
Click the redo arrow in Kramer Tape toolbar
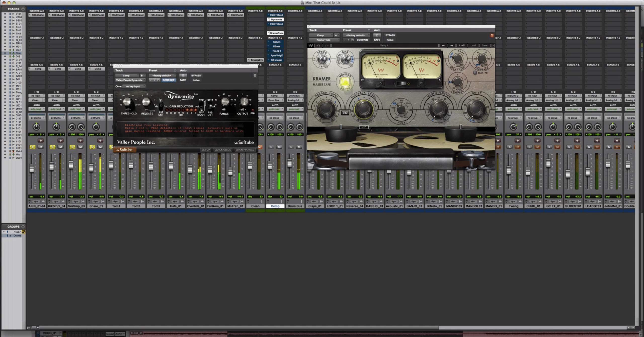pos(327,46)
